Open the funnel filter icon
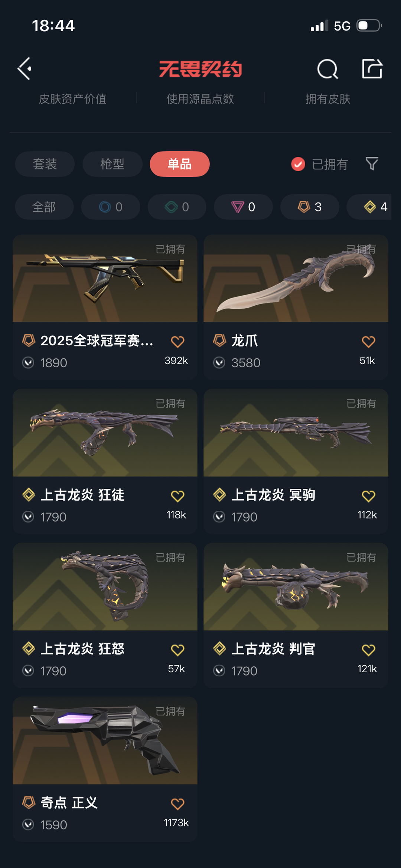Viewport: 401px width, 868px height. (x=372, y=163)
